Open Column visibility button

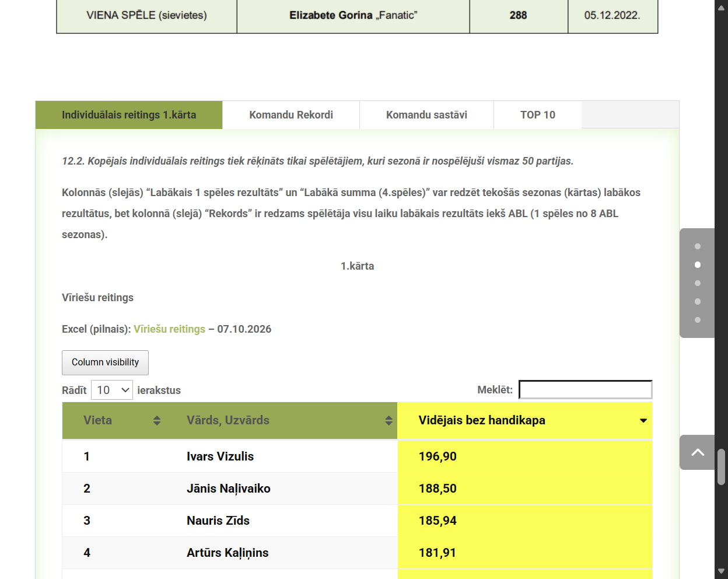[x=105, y=362]
